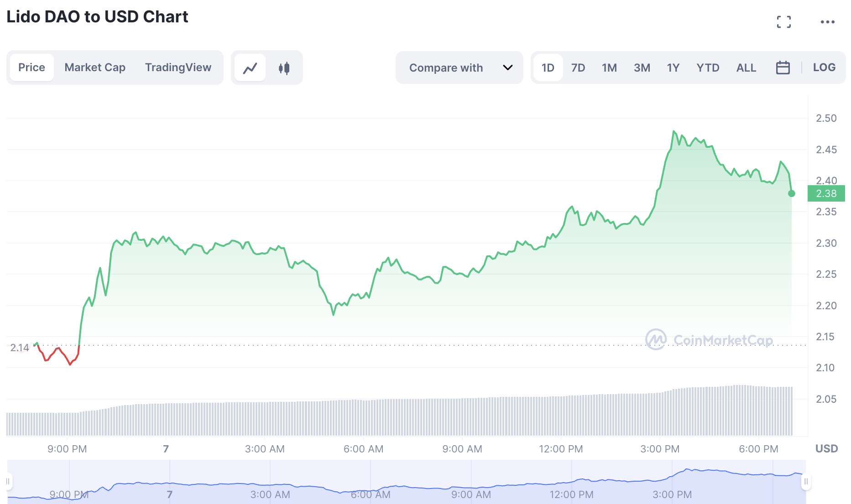Select the Price tab
851x504 pixels.
(x=31, y=68)
